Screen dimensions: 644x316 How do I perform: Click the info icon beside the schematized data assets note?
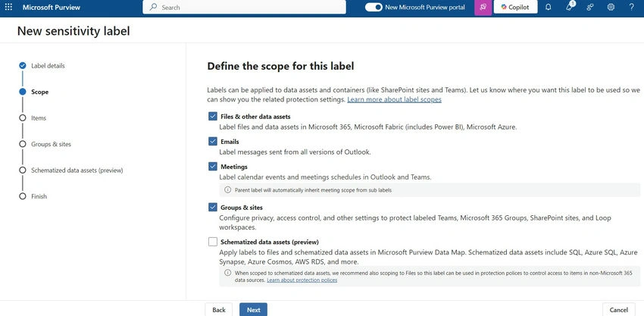click(227, 273)
